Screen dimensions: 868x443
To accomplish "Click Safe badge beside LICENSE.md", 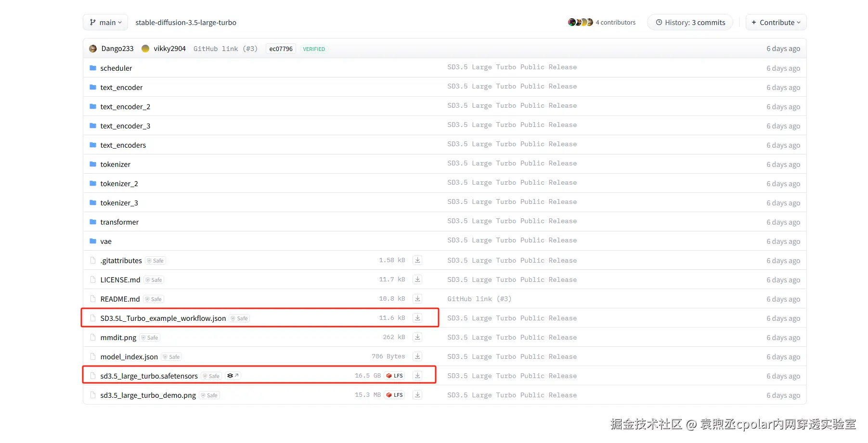I will [x=154, y=280].
